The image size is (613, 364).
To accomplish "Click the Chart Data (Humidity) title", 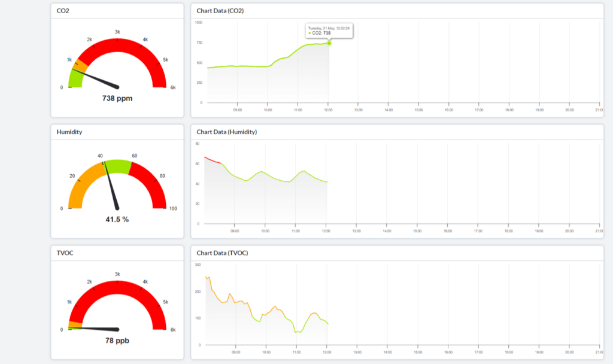I will click(227, 132).
